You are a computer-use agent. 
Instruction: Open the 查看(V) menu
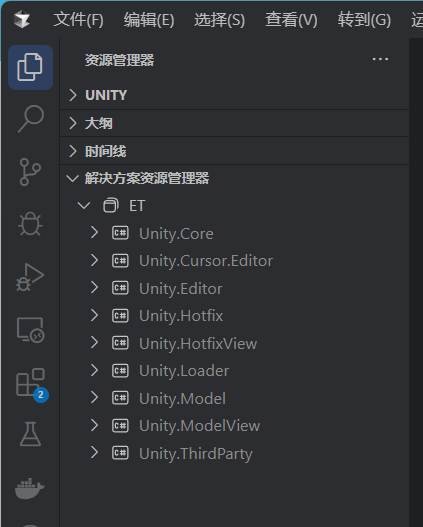point(291,19)
